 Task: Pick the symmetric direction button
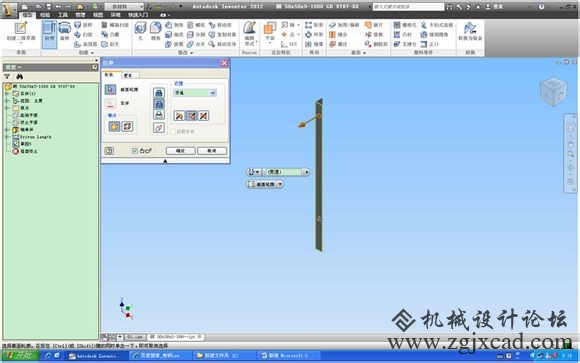coord(203,116)
